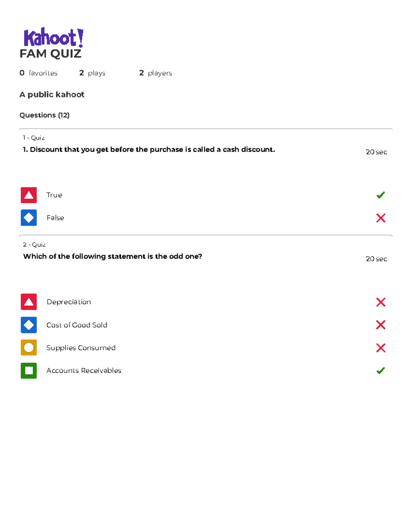Toggle the red X beside False
The image size is (411, 532).
point(381,218)
